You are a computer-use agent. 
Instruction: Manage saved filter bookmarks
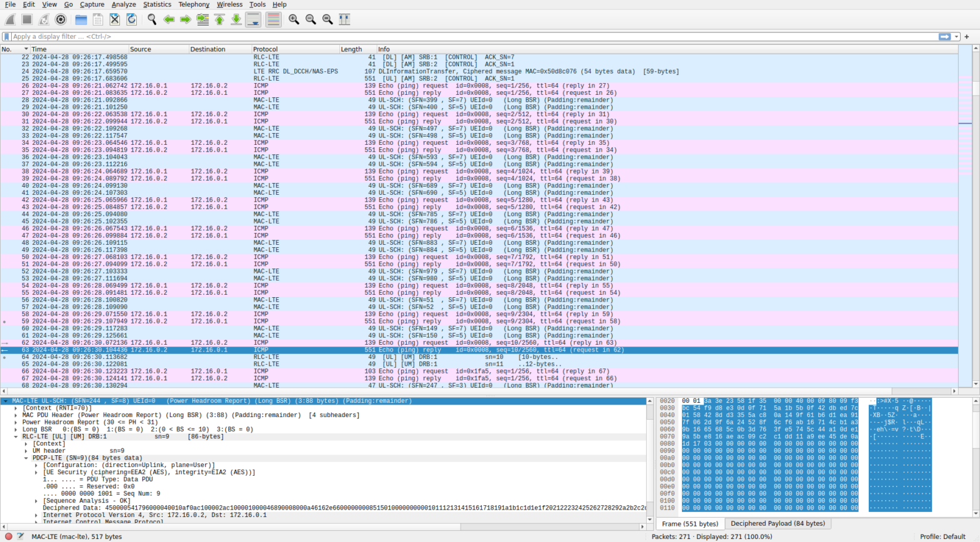tap(6, 37)
